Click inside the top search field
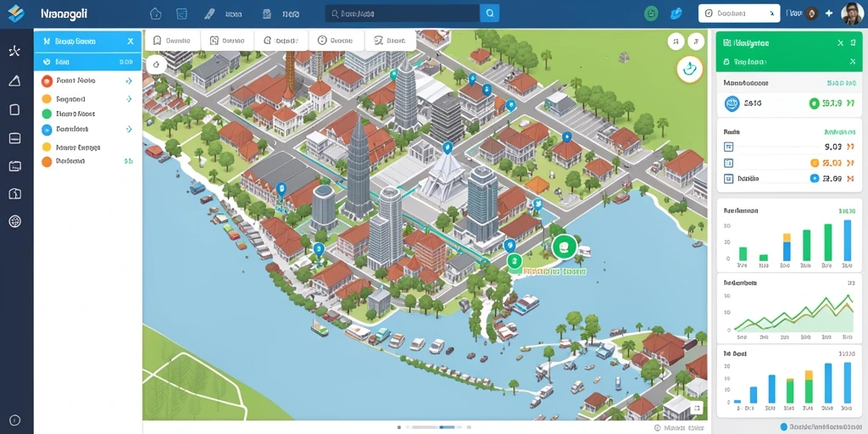The height and width of the screenshot is (434, 868). [403, 14]
